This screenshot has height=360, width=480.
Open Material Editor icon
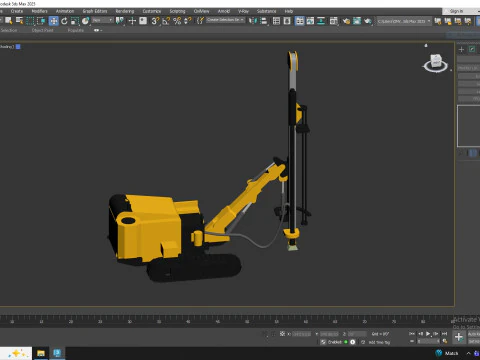(334, 21)
